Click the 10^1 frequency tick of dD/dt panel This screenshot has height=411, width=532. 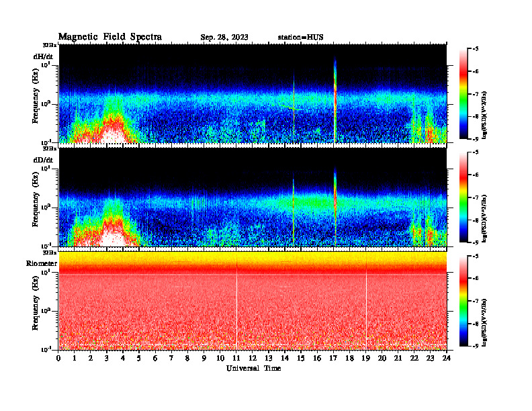pos(46,169)
